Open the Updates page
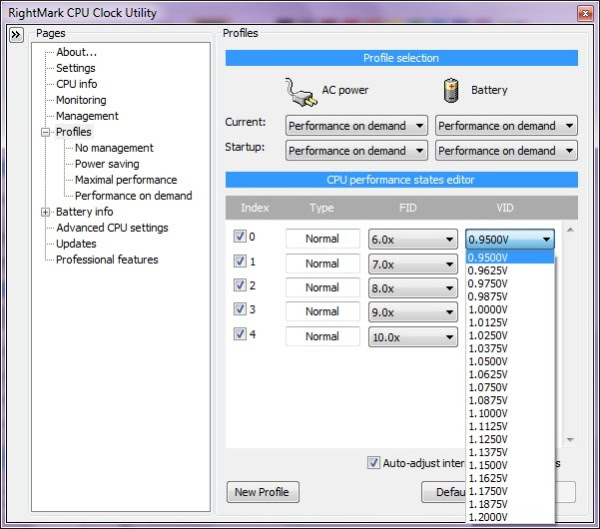The height and width of the screenshot is (529, 600). coord(76,244)
